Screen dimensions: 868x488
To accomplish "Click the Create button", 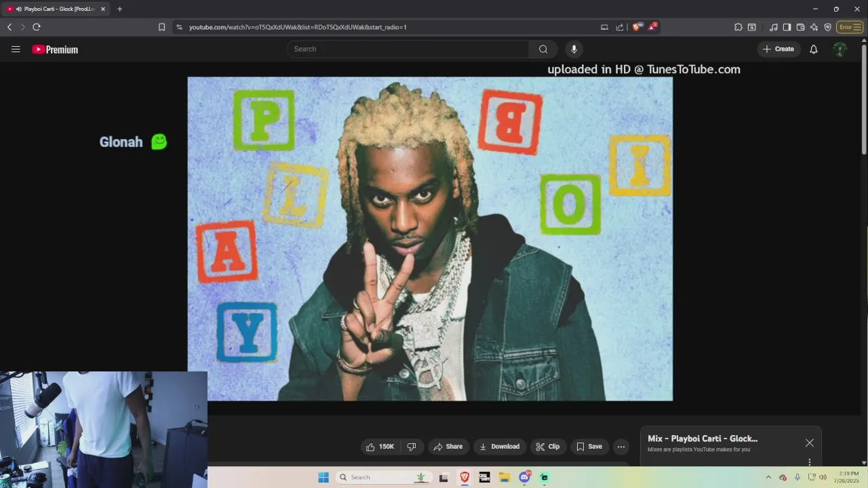I will click(778, 49).
